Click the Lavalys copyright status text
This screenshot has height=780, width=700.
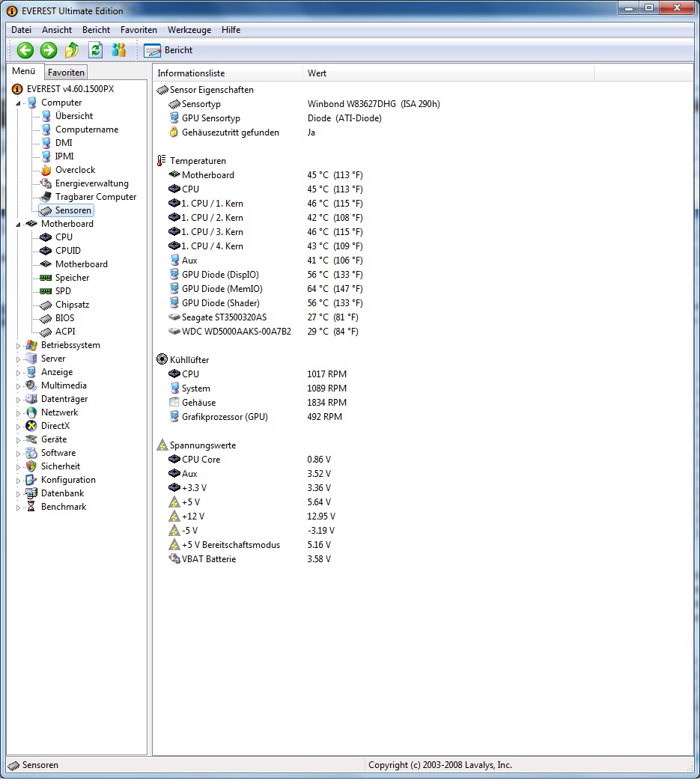coord(440,765)
